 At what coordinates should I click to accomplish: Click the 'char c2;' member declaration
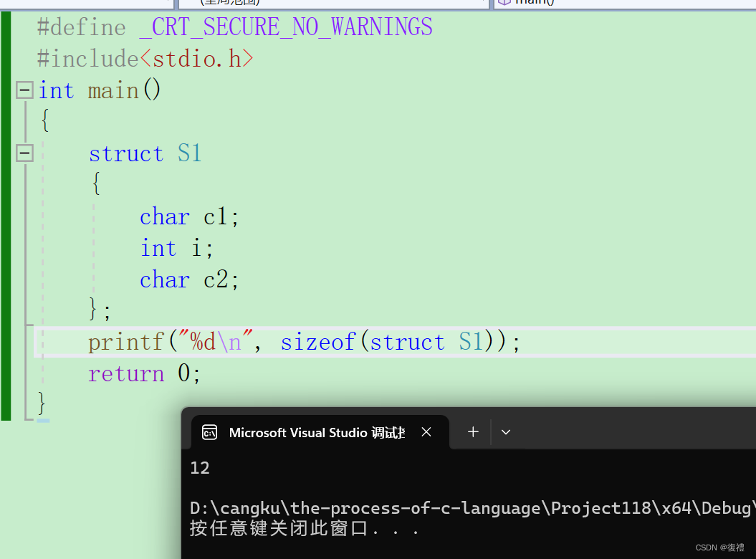(189, 279)
